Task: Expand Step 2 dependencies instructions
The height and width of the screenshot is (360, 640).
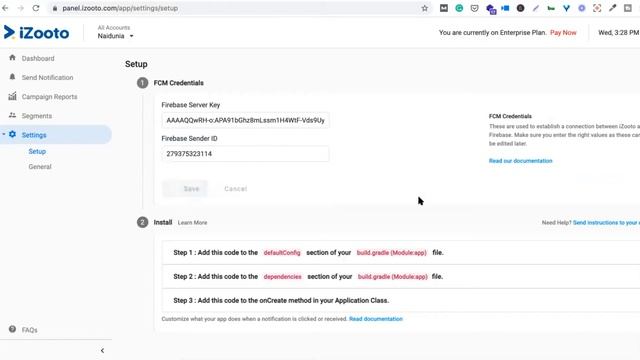Action: [x=401, y=276]
